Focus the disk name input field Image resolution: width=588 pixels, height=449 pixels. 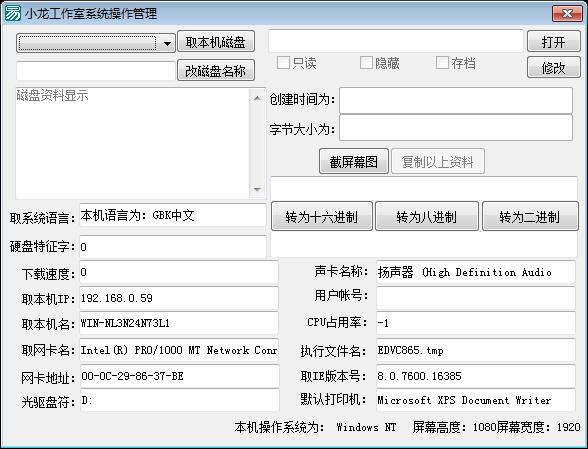point(96,71)
